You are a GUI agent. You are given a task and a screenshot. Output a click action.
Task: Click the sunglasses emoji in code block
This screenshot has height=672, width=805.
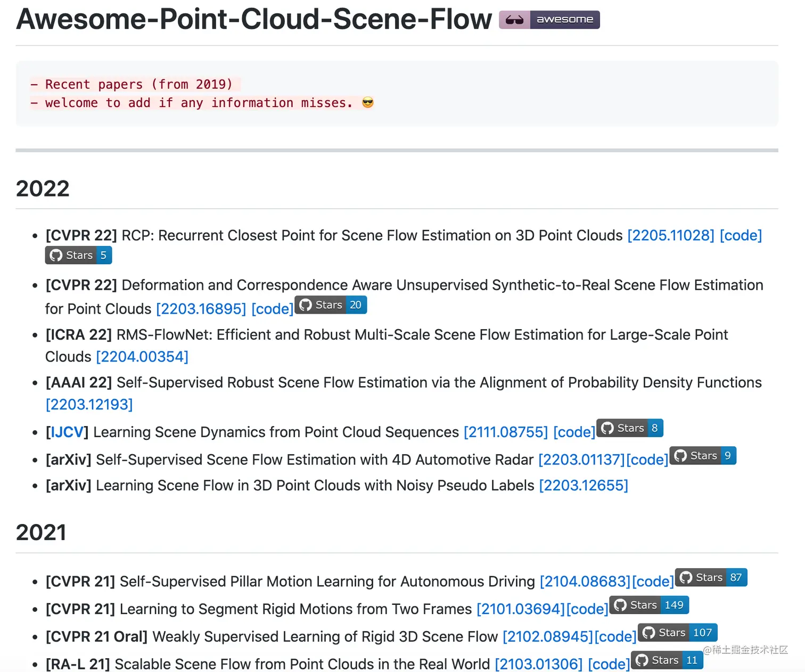click(367, 102)
